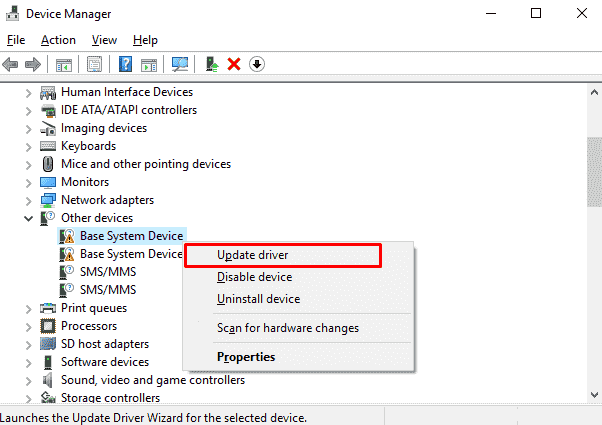Click Show/Hide Action Pane toolbar icon
602x425 pixels.
149,64
